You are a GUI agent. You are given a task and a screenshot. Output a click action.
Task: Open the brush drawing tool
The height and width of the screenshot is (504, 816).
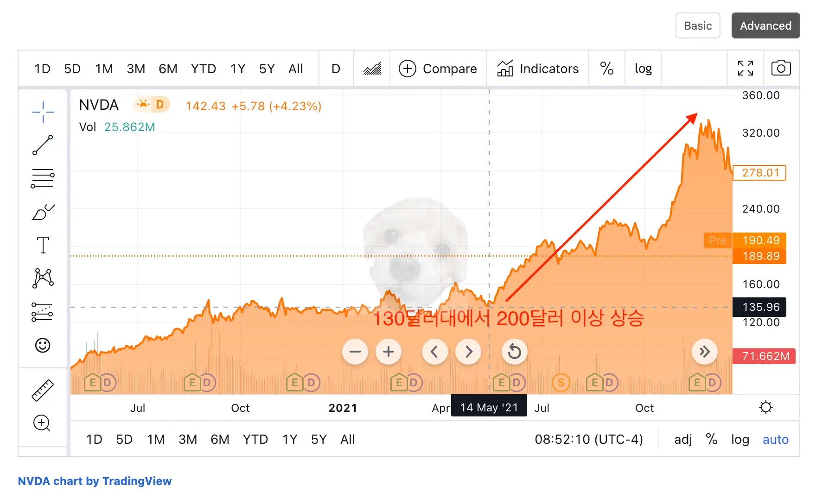point(42,212)
